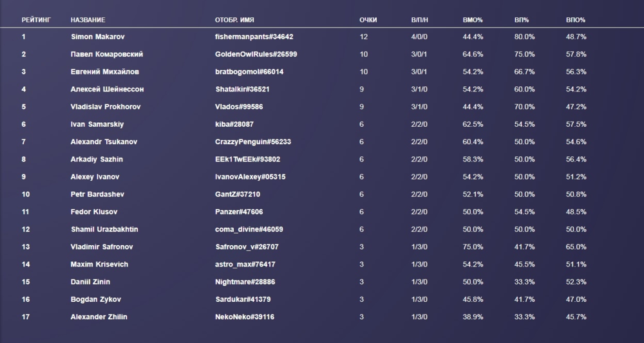
Task: Click on Евгений Михайлов's name
Action: click(104, 71)
